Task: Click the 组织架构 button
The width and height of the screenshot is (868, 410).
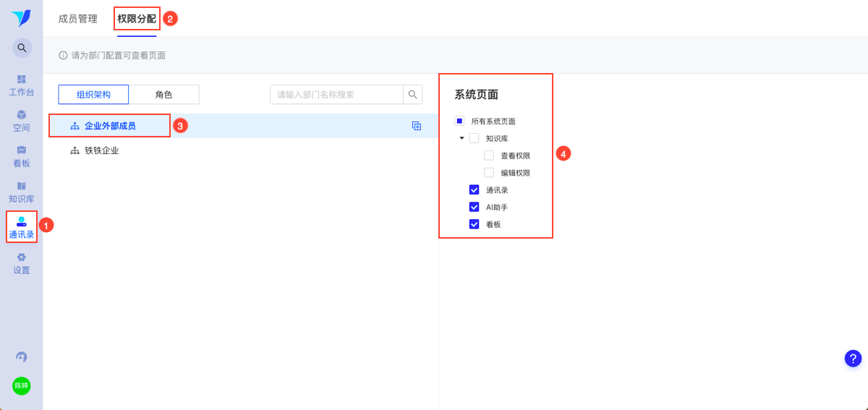Action: pyautogui.click(x=93, y=95)
